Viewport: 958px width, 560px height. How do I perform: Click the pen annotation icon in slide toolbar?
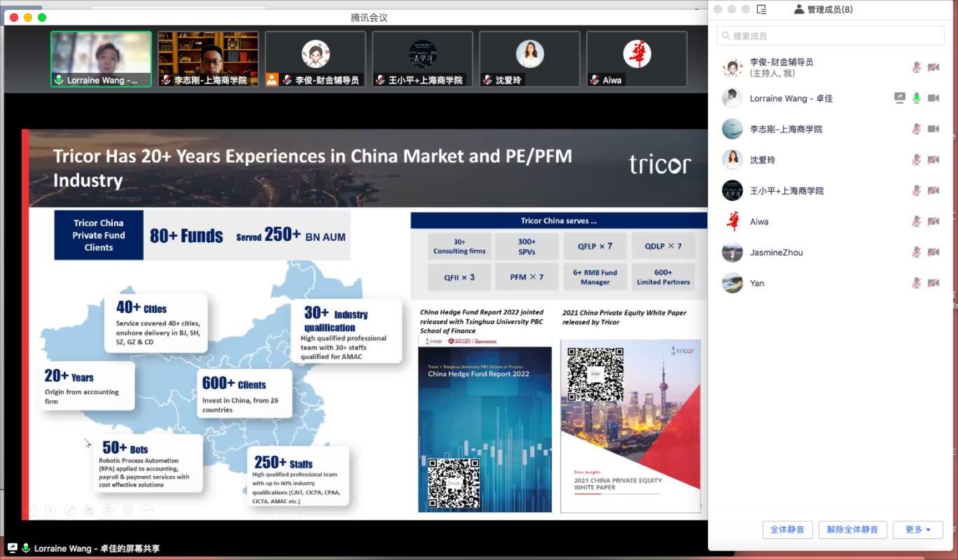point(70,510)
